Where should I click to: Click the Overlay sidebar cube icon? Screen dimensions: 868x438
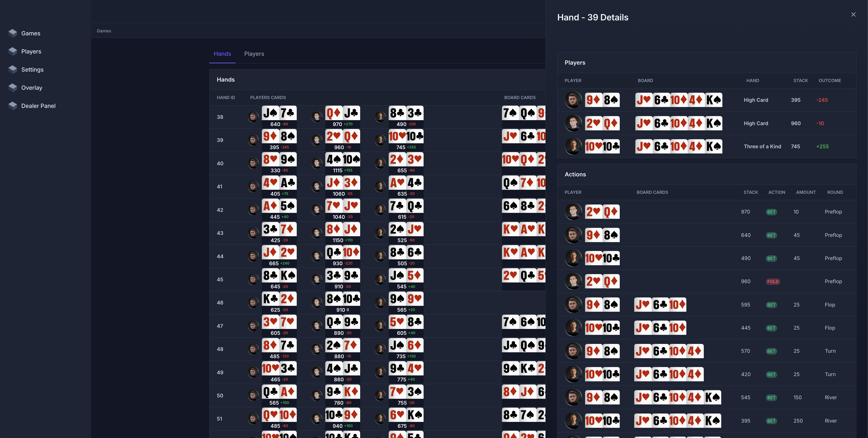pos(13,88)
